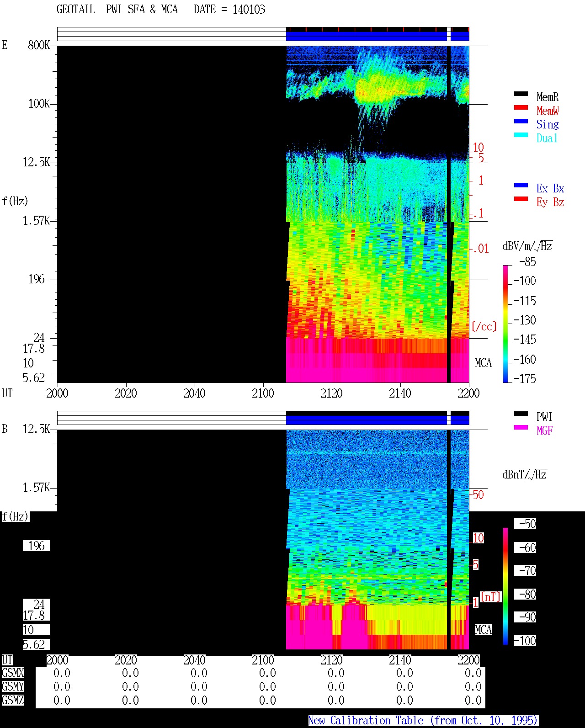This screenshot has width=585, height=728.
Task: Click the cyan Dual legend swatch
Action: pos(521,135)
